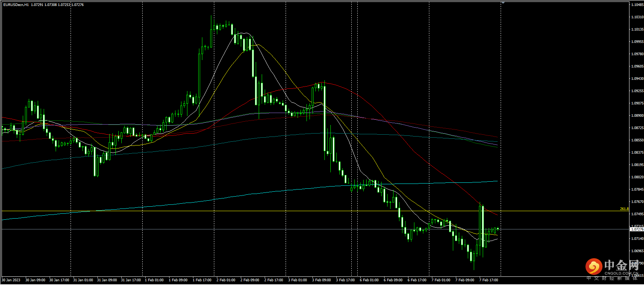This screenshot has width=644, height=285.
Task: Select the 1 Feb 09:00 time label
Action: (x=178, y=280)
